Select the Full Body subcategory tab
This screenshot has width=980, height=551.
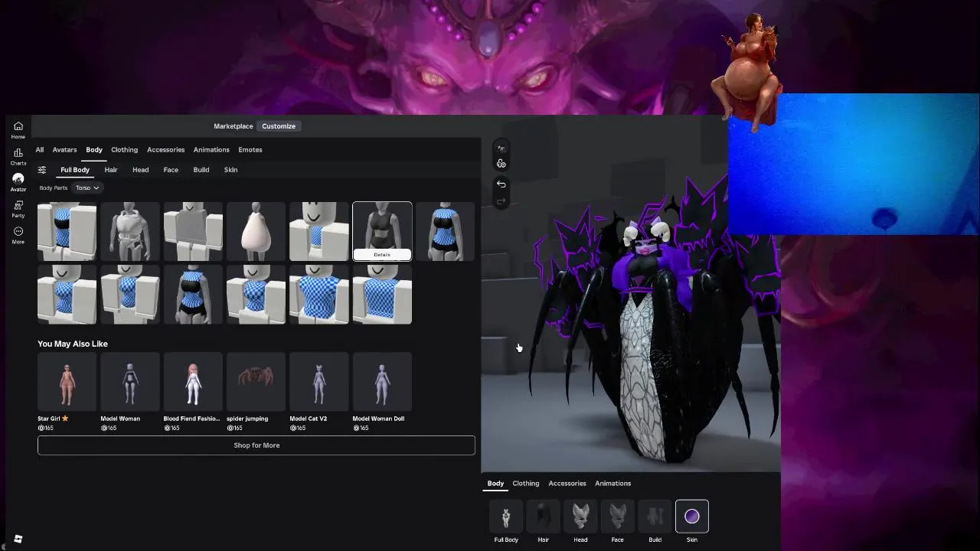pos(75,170)
